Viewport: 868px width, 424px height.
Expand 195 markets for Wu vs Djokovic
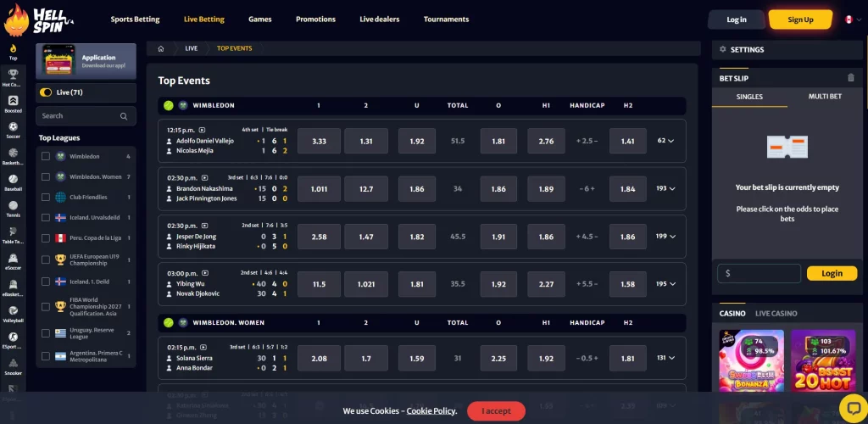[665, 284]
